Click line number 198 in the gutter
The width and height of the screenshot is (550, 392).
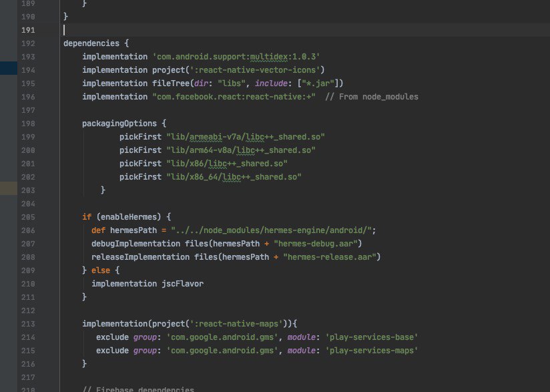28,124
